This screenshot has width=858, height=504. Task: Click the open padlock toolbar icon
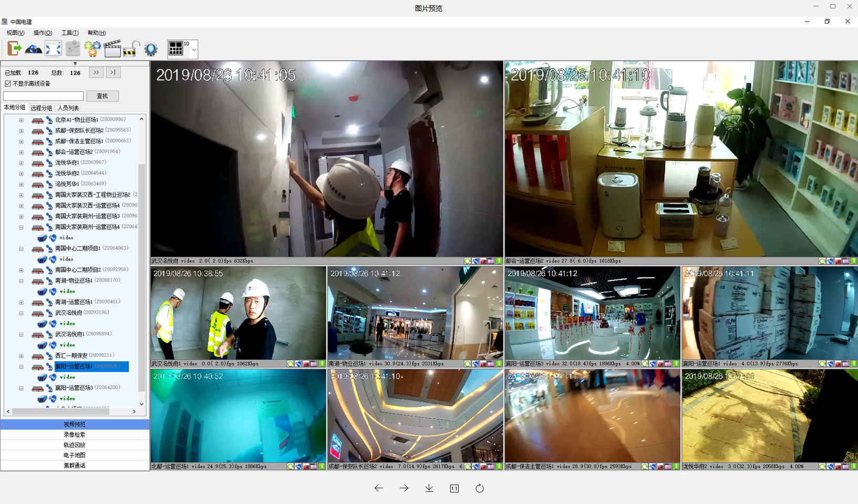click(131, 48)
